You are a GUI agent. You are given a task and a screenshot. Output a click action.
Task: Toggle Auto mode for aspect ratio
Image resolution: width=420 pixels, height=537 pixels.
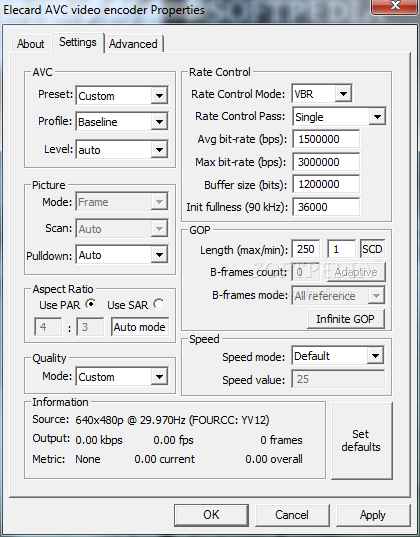click(x=139, y=327)
